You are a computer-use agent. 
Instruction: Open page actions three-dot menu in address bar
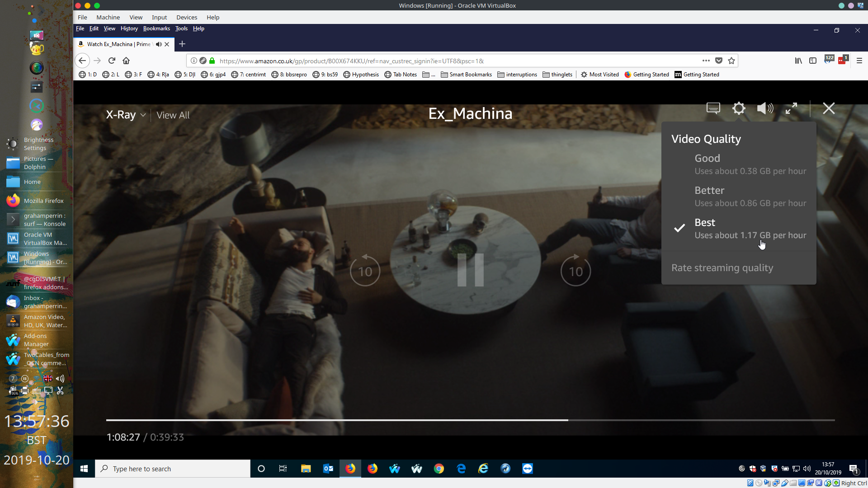[706, 61]
